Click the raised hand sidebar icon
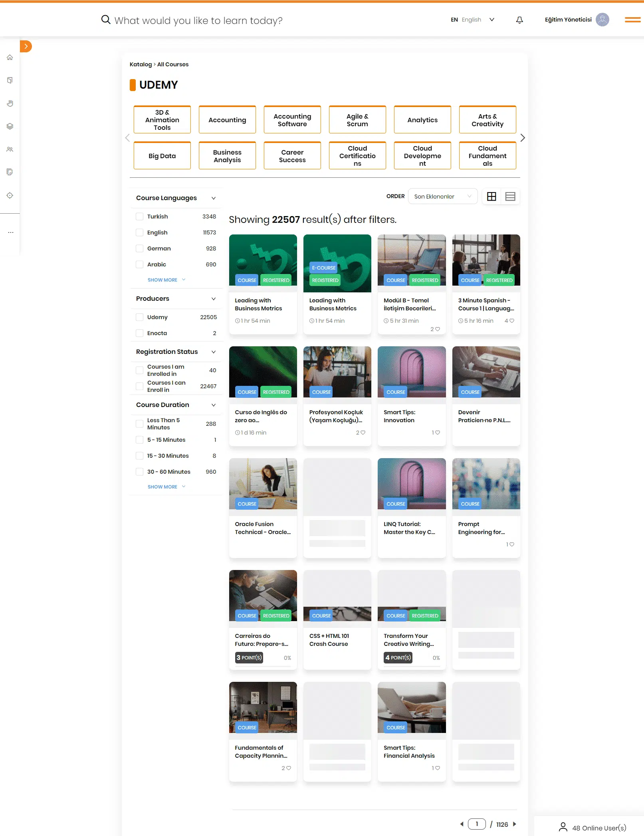The height and width of the screenshot is (836, 644). [10, 103]
